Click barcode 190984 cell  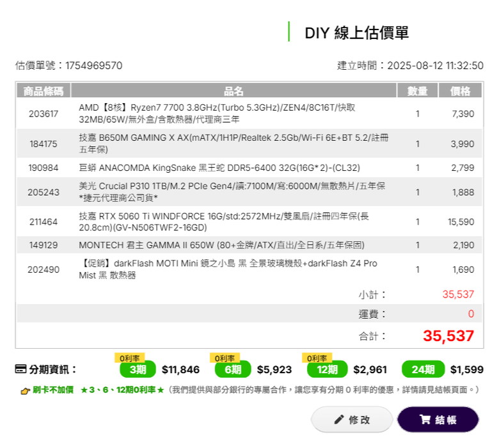tap(44, 168)
